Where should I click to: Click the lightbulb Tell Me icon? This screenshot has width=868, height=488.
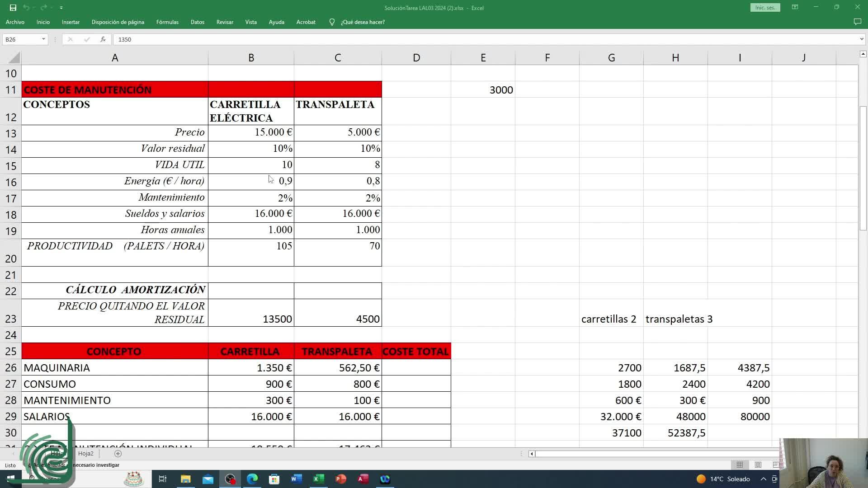click(x=332, y=22)
